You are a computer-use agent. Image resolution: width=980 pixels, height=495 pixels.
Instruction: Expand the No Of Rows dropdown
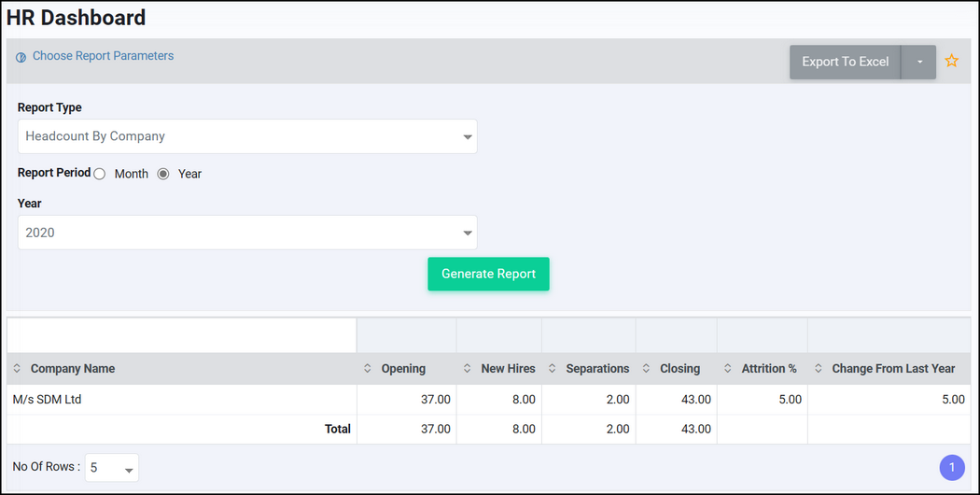pyautogui.click(x=112, y=468)
